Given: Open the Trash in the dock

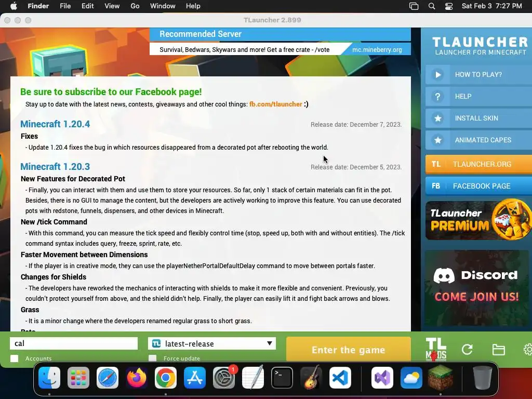Looking at the screenshot, I should pyautogui.click(x=483, y=378).
